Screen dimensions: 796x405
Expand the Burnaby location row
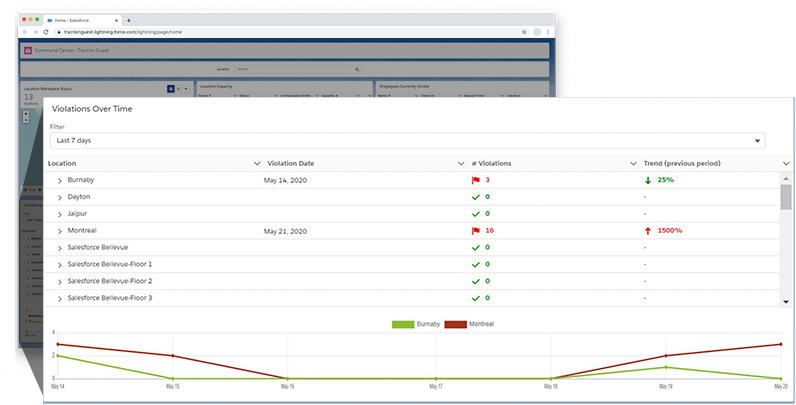(x=59, y=181)
